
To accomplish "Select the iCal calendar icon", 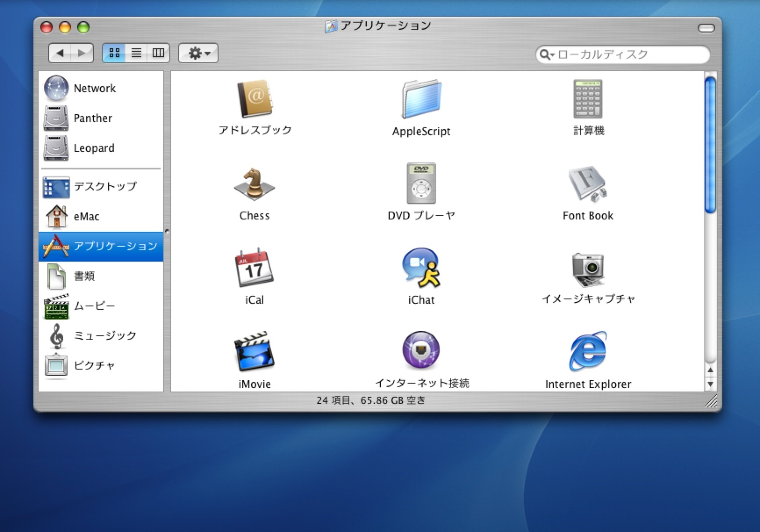I will point(254,267).
